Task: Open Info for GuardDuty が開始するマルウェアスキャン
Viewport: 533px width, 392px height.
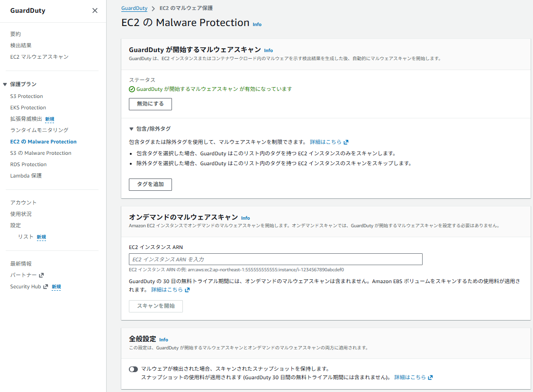Action: [x=268, y=50]
